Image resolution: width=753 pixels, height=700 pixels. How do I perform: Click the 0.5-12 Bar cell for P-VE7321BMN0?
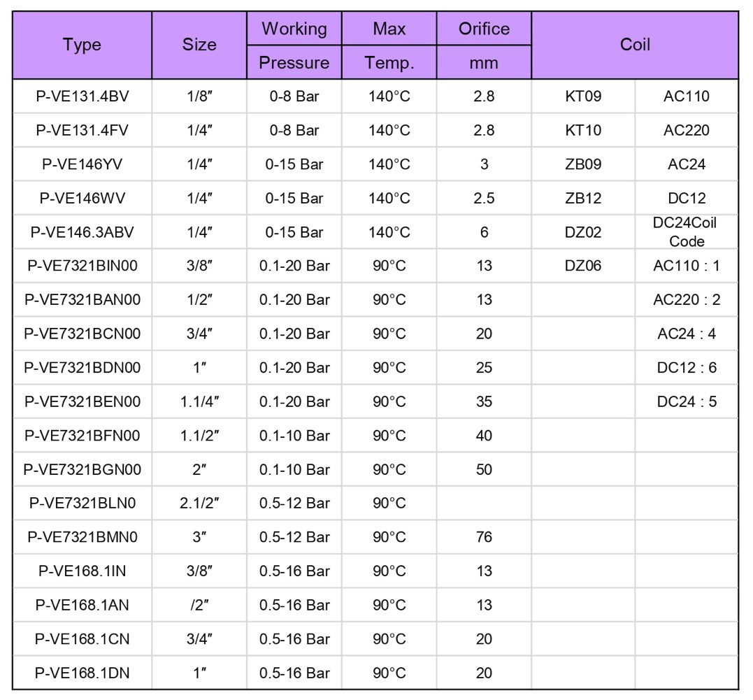tap(294, 537)
